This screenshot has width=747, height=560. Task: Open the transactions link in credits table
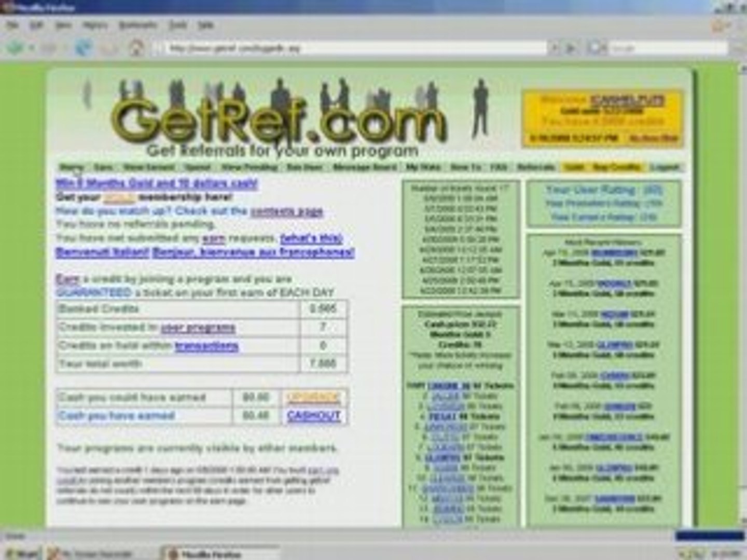coord(206,346)
